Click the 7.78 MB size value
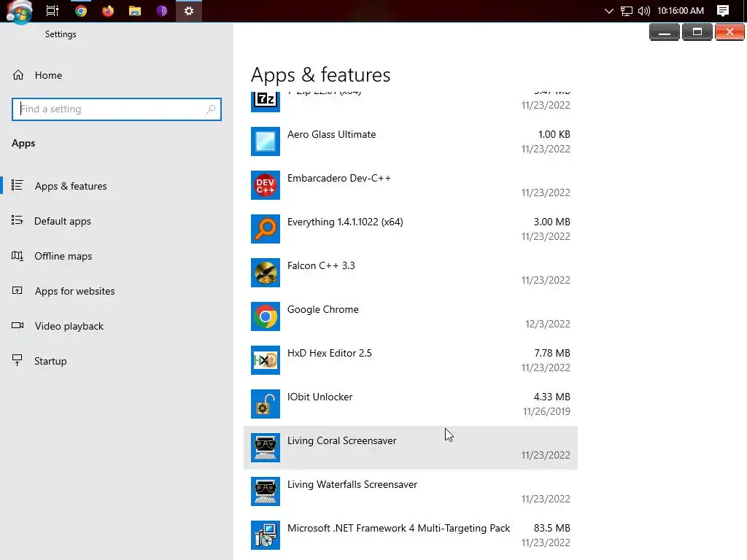Screen dimensions: 747x560 pyautogui.click(x=552, y=353)
